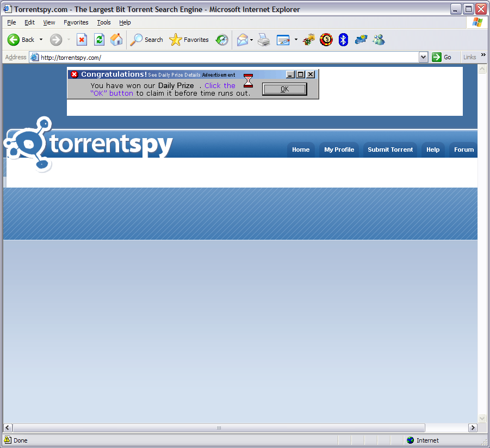Open the Messenger buddies icon
The width and height of the screenshot is (490, 448).
point(379,40)
